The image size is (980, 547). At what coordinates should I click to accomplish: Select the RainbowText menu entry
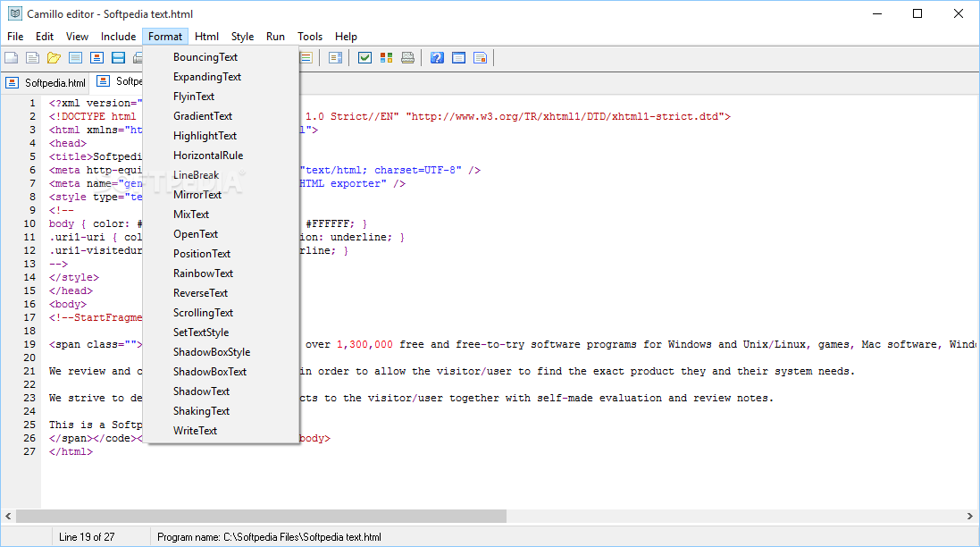click(x=222, y=273)
